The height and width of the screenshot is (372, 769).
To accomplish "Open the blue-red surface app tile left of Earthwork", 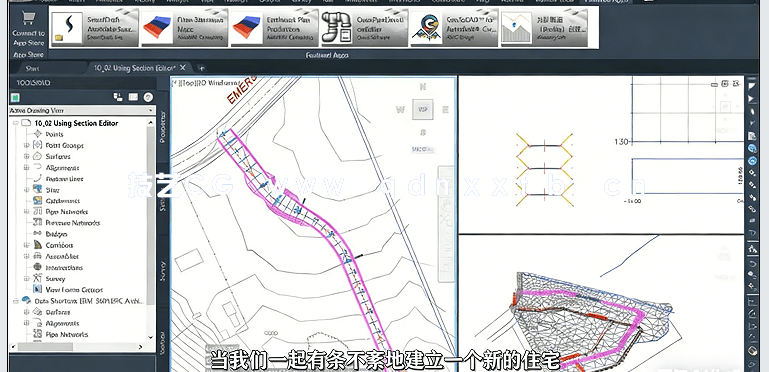I will (184, 28).
